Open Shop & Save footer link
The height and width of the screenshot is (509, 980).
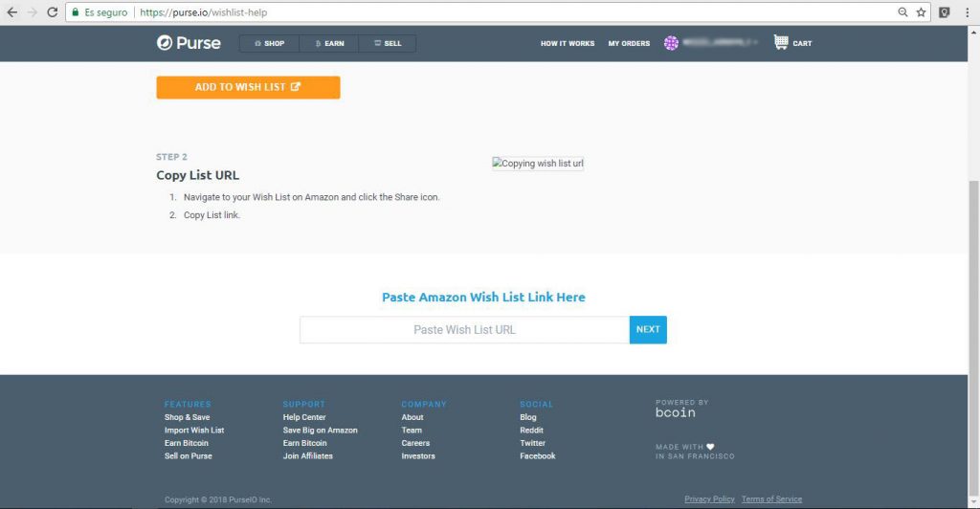pyautogui.click(x=187, y=417)
